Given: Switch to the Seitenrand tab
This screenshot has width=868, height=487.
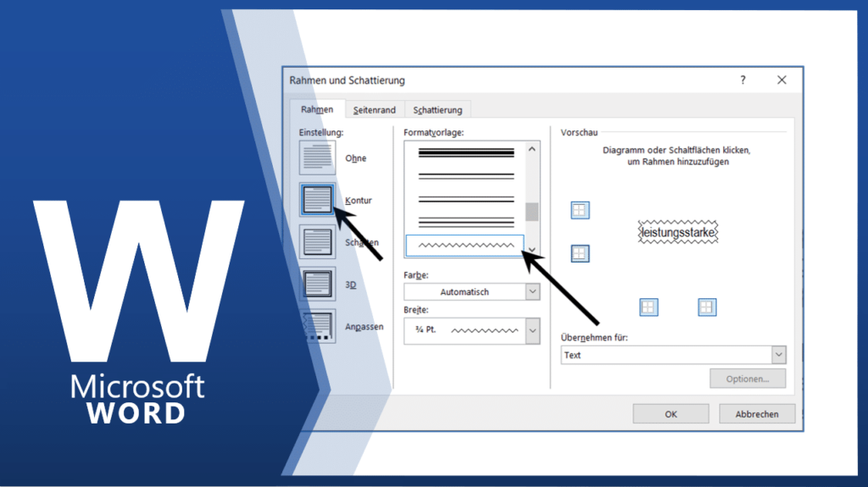Looking at the screenshot, I should [x=375, y=109].
